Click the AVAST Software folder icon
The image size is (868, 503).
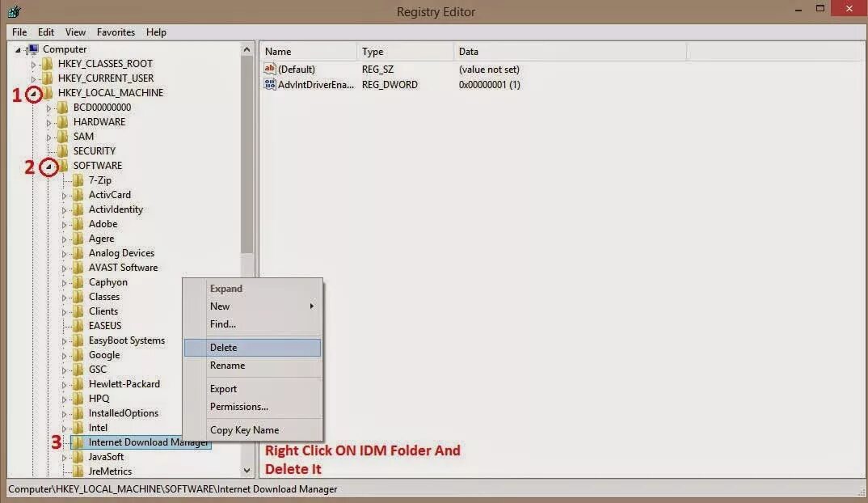pos(78,267)
